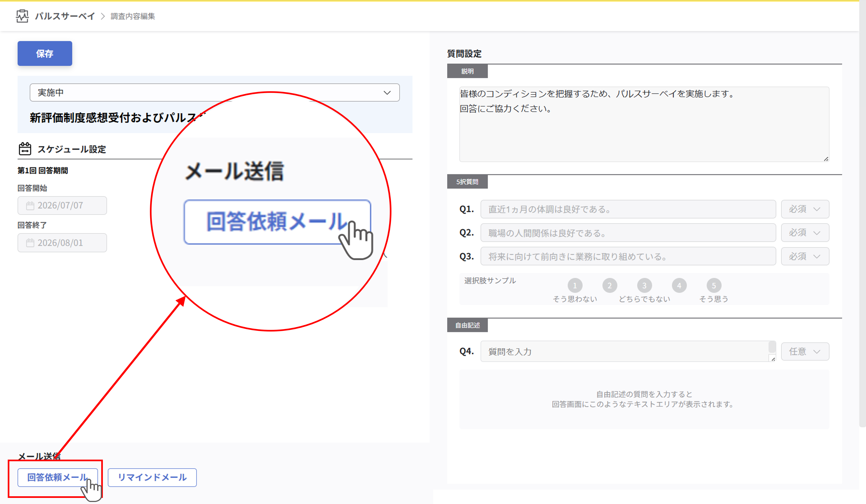Send the リマインドメール
This screenshot has width=866, height=504.
pos(152,477)
